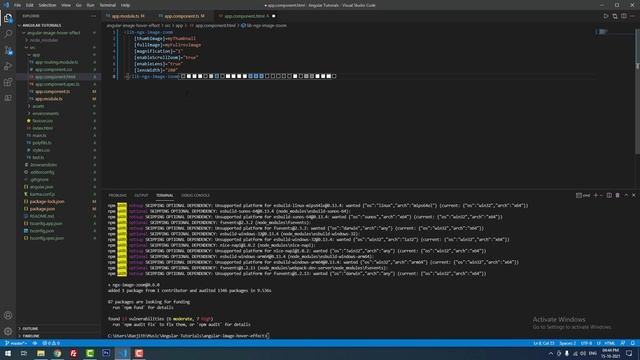Switch to the OUTPUT panel tab
640x360 pixels.
click(141, 195)
